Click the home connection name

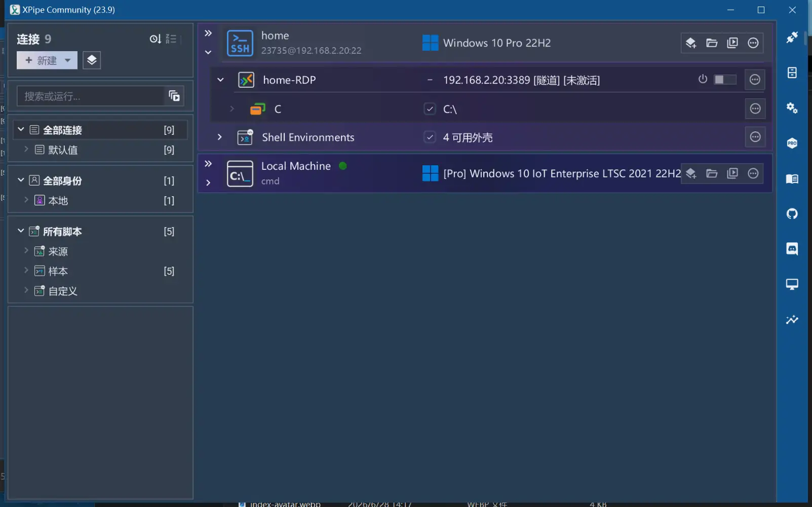click(x=275, y=35)
